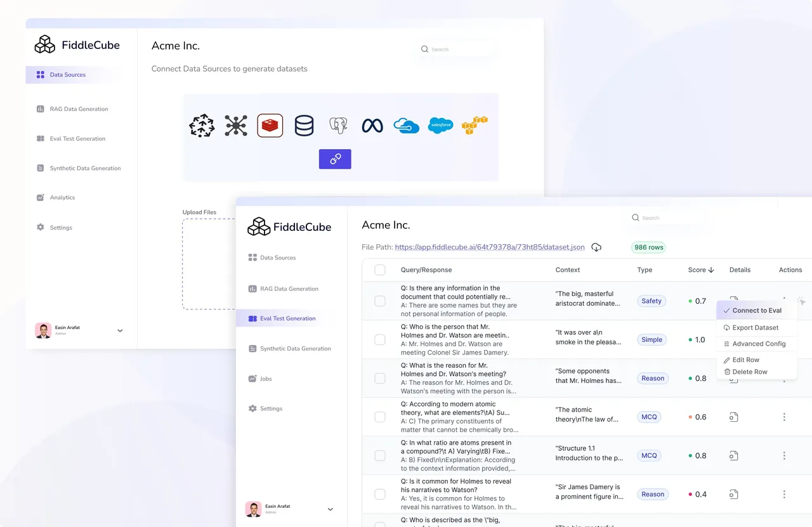Pick the PostgreSQL elephant data source
This screenshot has width=812, height=527.
point(338,126)
